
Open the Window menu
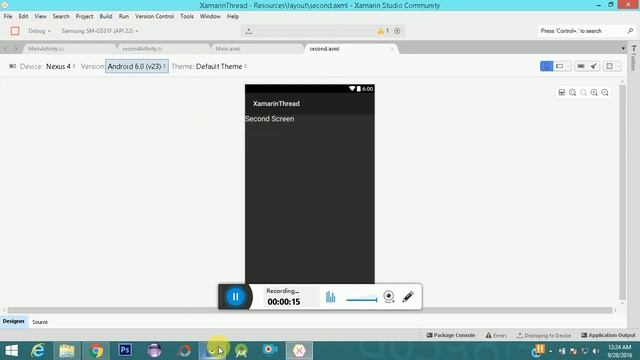point(210,16)
